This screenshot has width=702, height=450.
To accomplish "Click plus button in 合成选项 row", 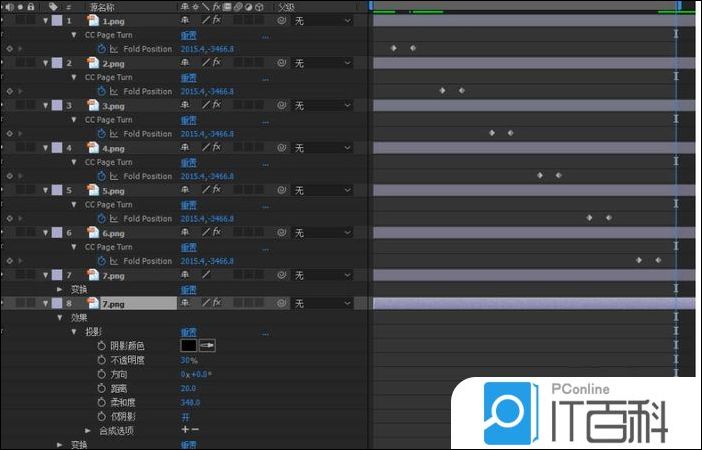I will coord(185,429).
